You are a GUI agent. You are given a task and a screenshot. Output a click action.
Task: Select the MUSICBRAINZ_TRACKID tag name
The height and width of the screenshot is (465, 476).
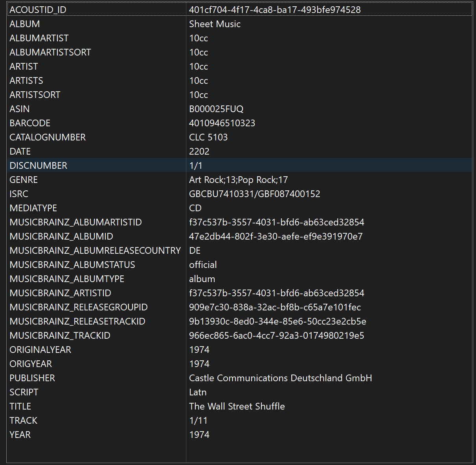[60, 336]
